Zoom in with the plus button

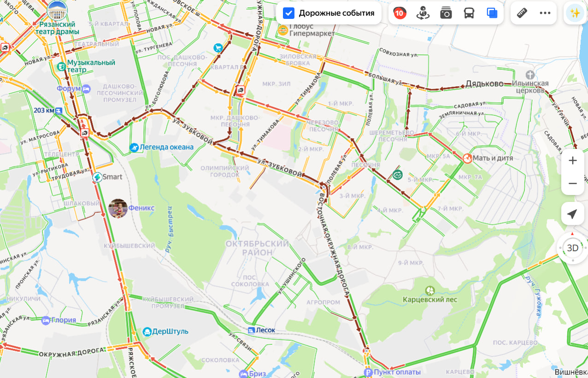click(573, 160)
